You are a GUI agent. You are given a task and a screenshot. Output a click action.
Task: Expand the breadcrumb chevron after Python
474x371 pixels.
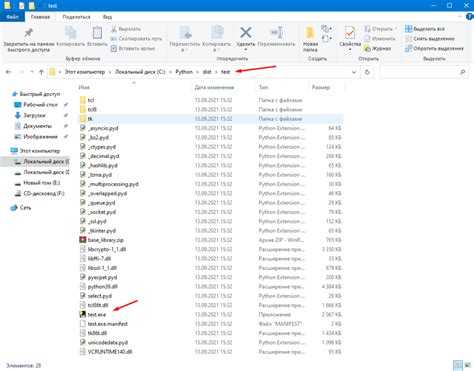[x=198, y=72]
